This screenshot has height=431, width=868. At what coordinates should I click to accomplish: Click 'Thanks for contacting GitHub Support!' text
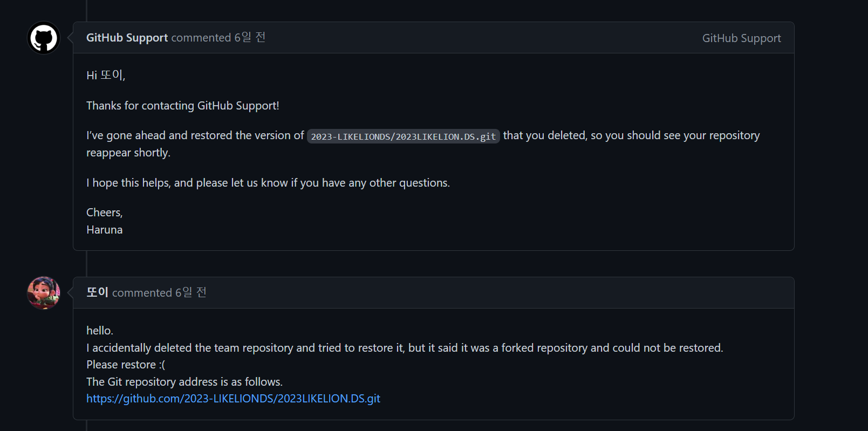tap(183, 106)
